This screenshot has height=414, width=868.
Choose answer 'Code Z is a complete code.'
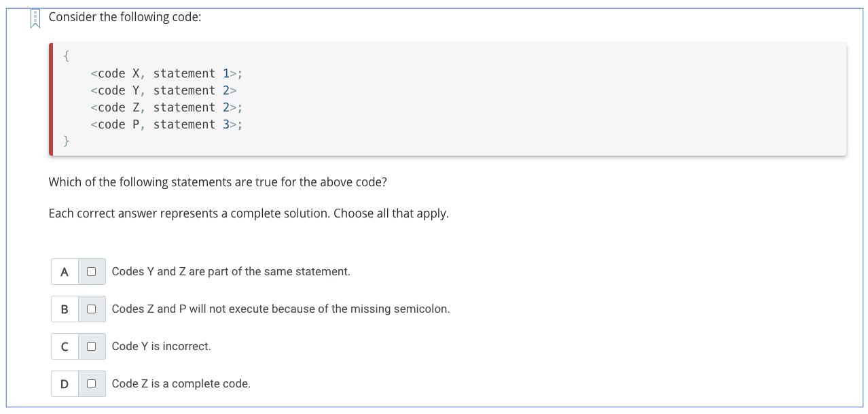pos(181,383)
